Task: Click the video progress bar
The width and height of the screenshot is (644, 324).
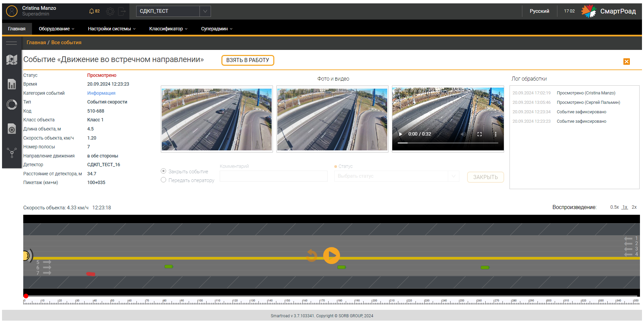Action: pos(448,143)
